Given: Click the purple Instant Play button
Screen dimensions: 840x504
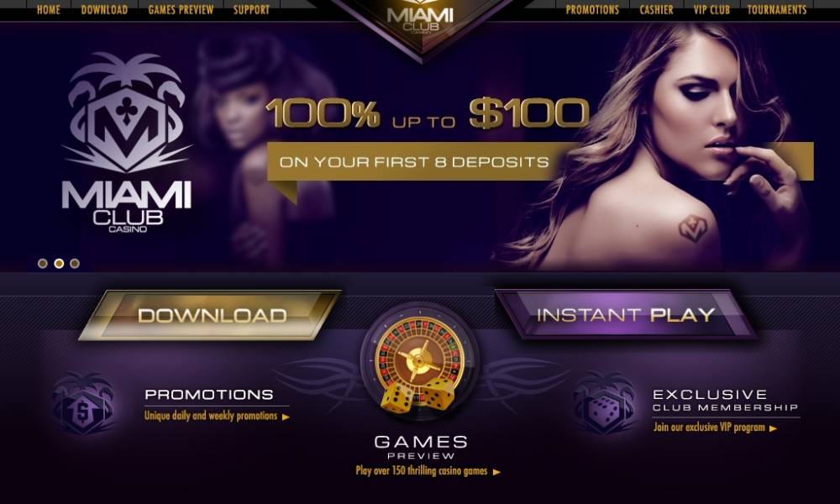Looking at the screenshot, I should (626, 314).
